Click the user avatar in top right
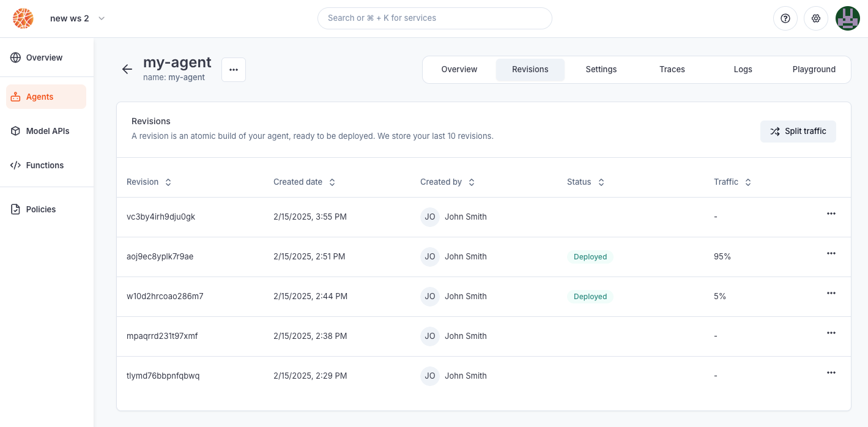 [848, 18]
